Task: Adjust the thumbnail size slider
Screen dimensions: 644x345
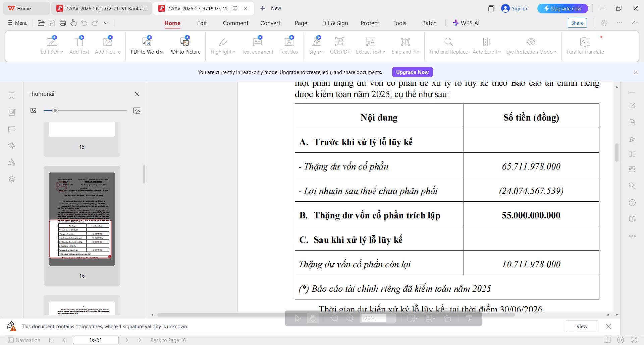Action: [x=55, y=110]
